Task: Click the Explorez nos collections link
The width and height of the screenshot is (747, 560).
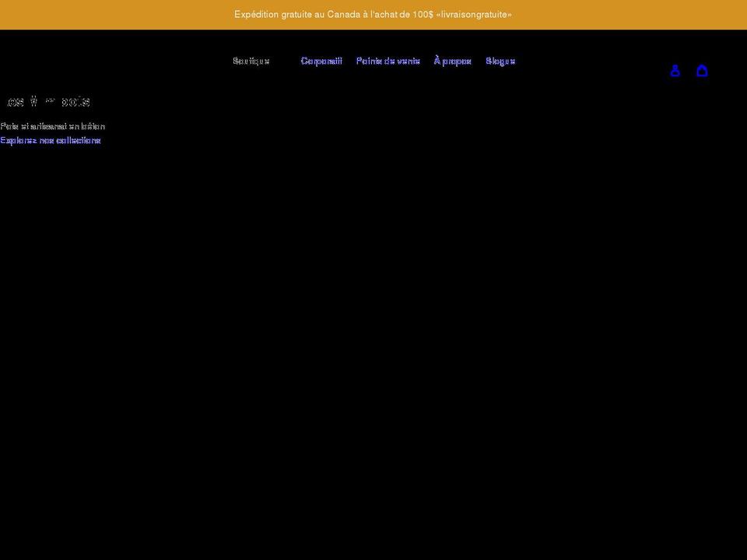Action: (51, 140)
